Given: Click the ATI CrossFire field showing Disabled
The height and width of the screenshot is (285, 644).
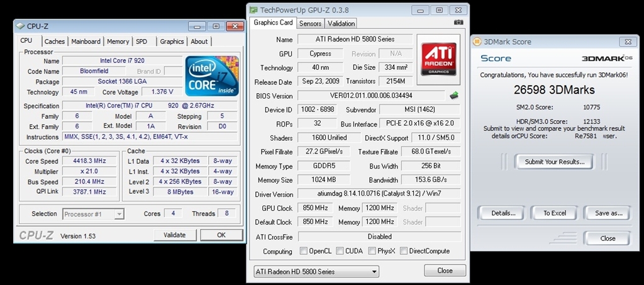Looking at the screenshot, I should pos(379,237).
